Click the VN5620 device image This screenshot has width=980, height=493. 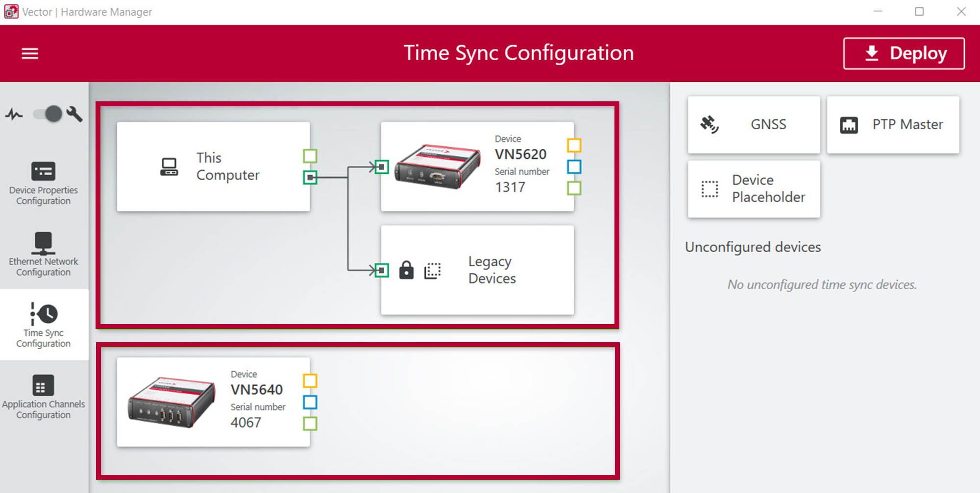(x=438, y=166)
